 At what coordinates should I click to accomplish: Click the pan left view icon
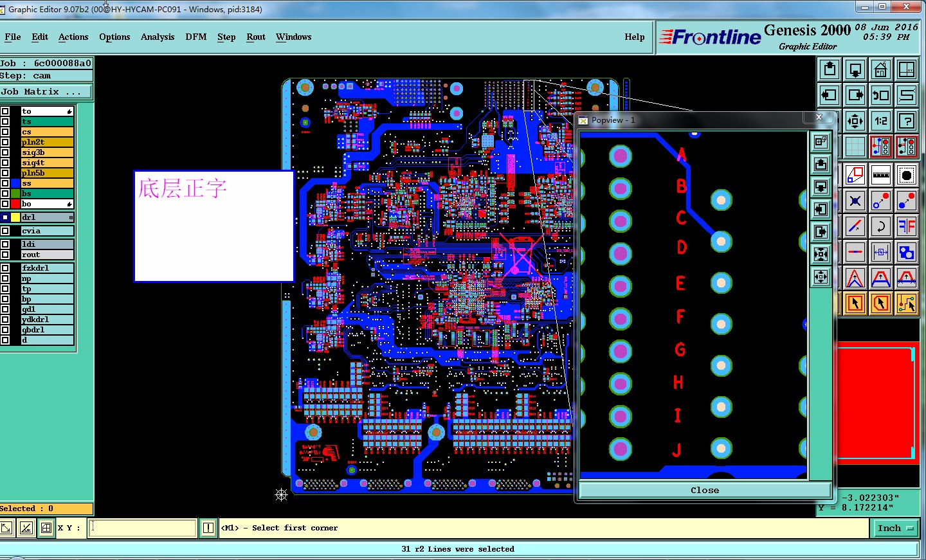tap(830, 95)
